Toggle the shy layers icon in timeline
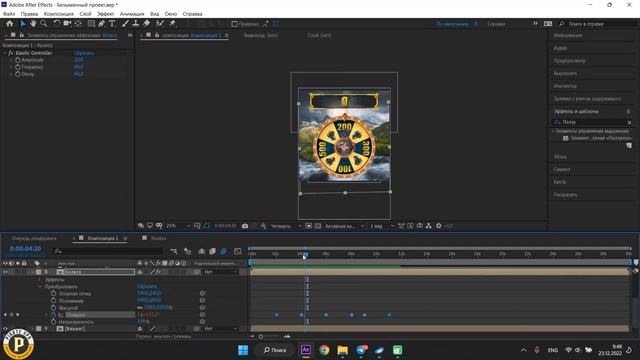640x360 pixels. click(202, 251)
